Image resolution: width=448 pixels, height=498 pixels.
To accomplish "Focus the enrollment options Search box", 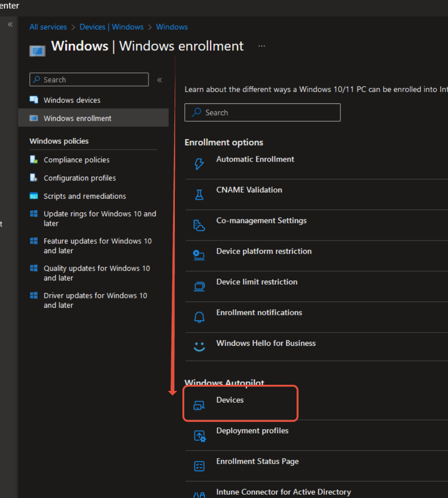I will (x=262, y=112).
